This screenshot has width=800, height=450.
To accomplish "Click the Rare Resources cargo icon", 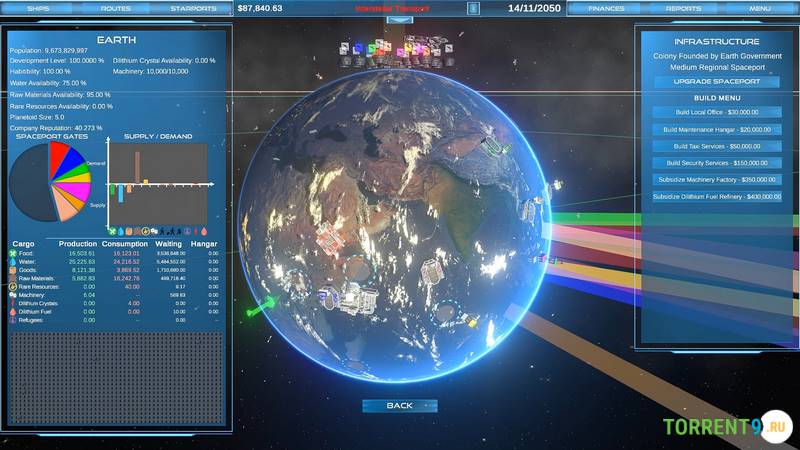I will click(14, 286).
